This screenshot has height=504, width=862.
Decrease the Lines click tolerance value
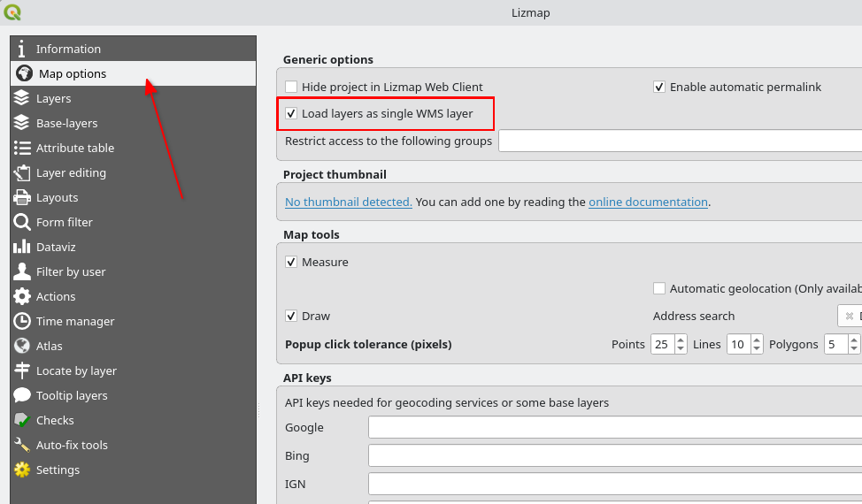click(x=757, y=349)
